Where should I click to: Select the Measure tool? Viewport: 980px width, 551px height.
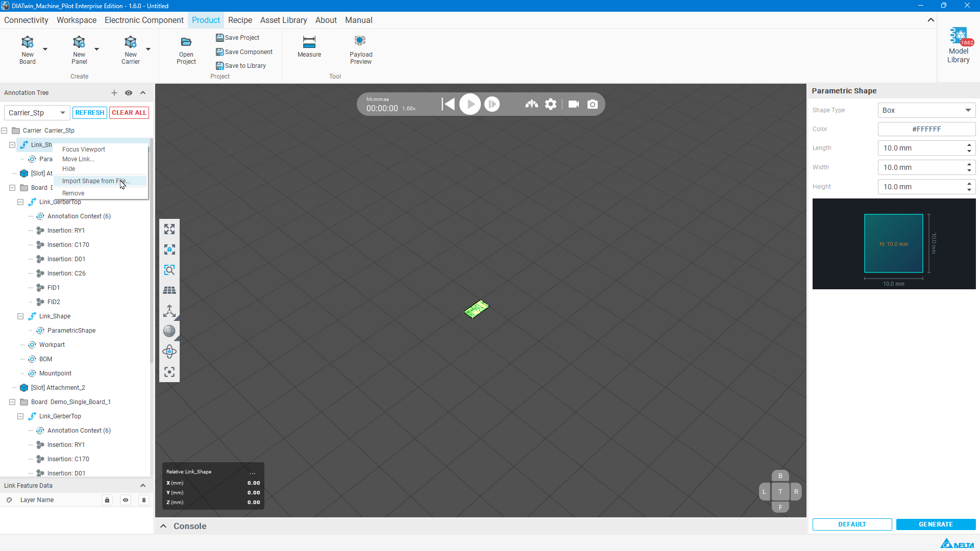[309, 47]
